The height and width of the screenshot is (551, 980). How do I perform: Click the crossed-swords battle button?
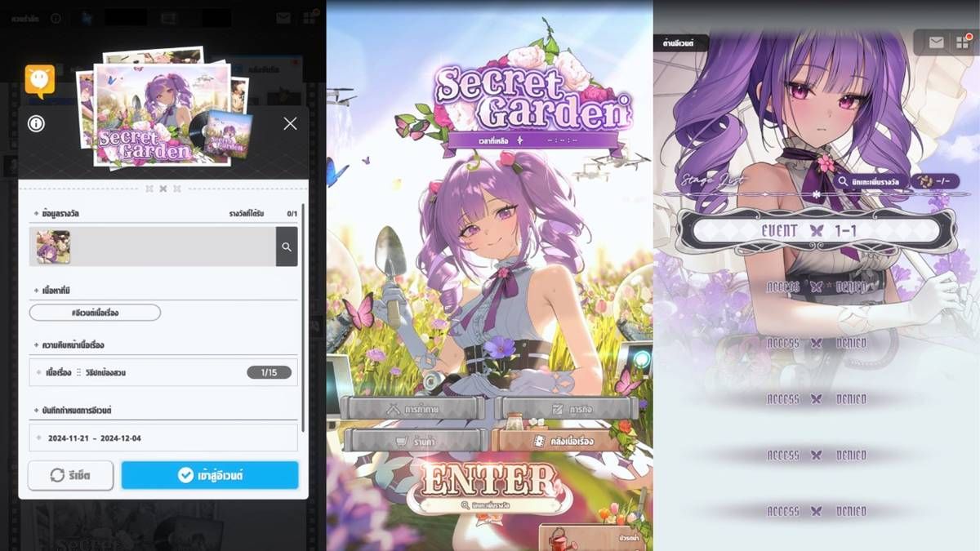tap(412, 408)
